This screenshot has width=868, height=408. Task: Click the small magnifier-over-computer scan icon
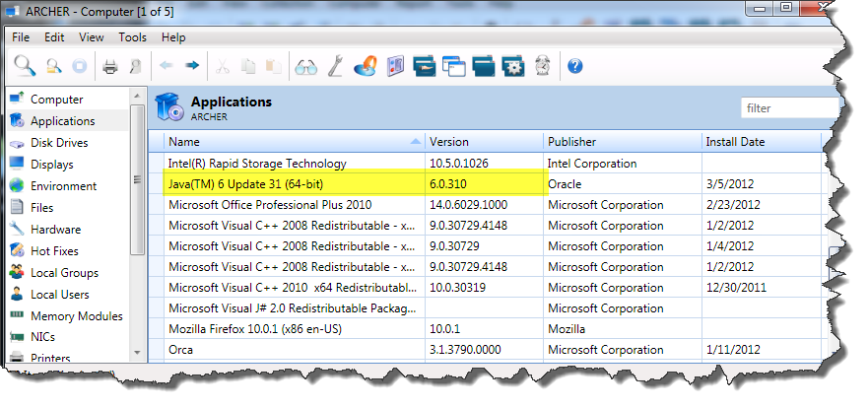pos(54,66)
